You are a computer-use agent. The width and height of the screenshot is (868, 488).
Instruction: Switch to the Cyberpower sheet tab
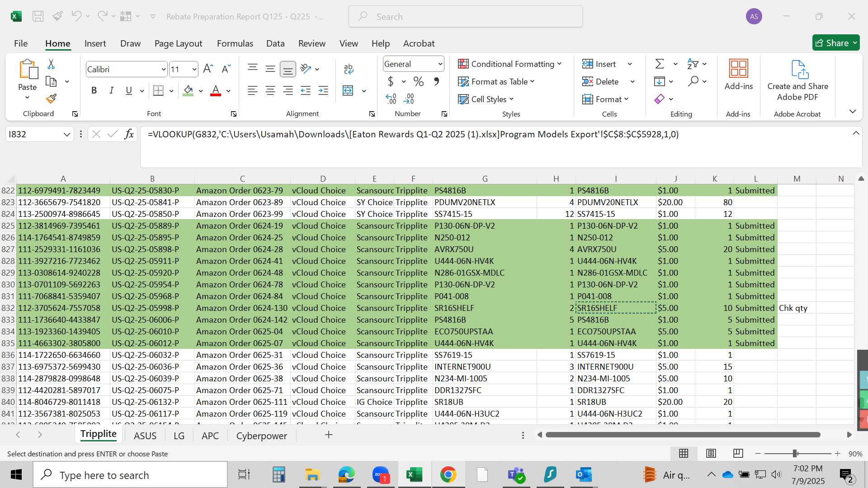click(x=261, y=436)
